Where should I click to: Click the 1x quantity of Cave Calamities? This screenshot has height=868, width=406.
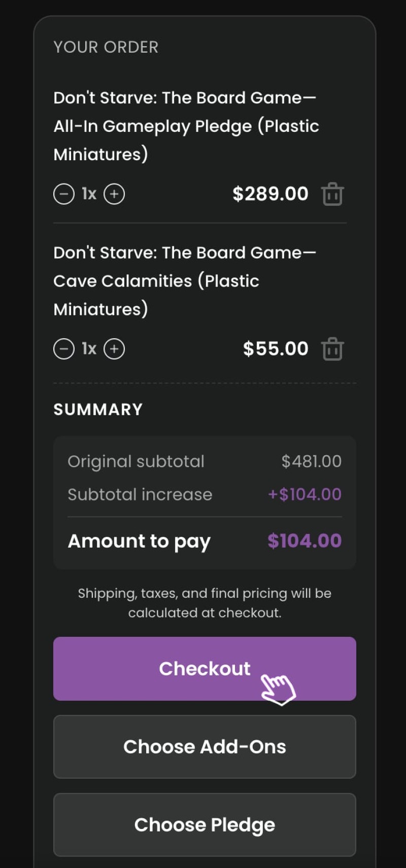click(89, 349)
